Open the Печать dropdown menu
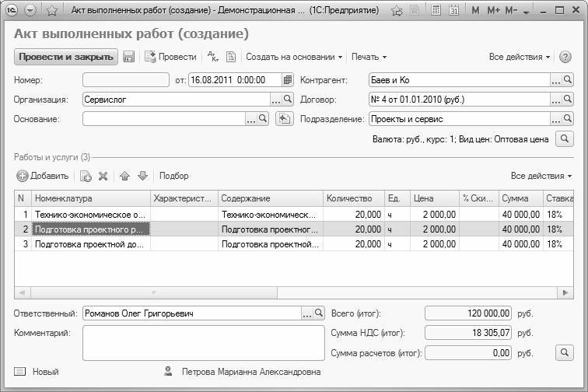The image size is (588, 392). pyautogui.click(x=369, y=57)
